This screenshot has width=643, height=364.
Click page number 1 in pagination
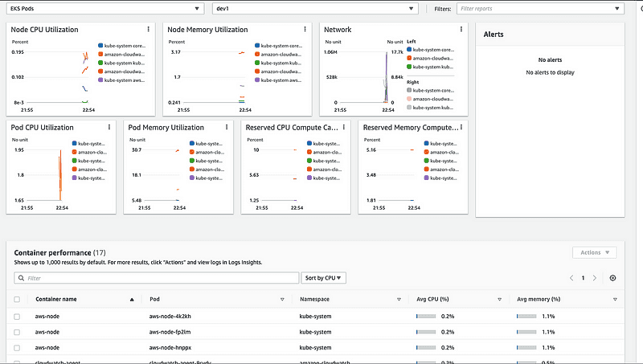point(583,278)
